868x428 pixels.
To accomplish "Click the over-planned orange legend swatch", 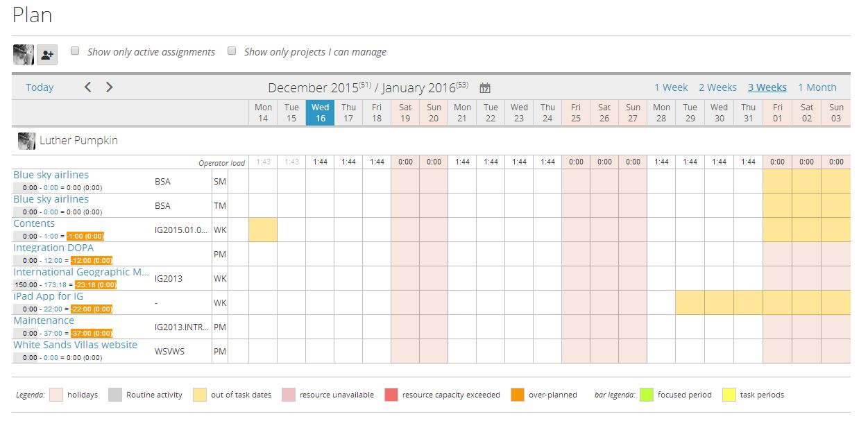I will (x=518, y=395).
